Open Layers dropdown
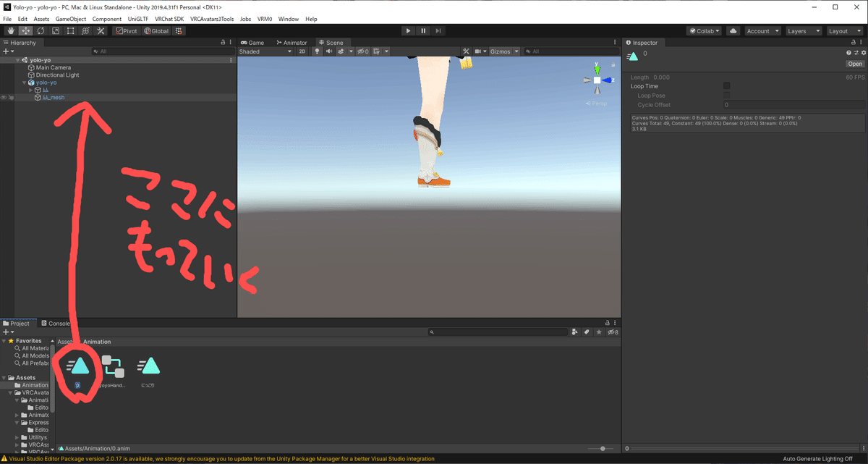The height and width of the screenshot is (464, 868). (x=804, y=31)
